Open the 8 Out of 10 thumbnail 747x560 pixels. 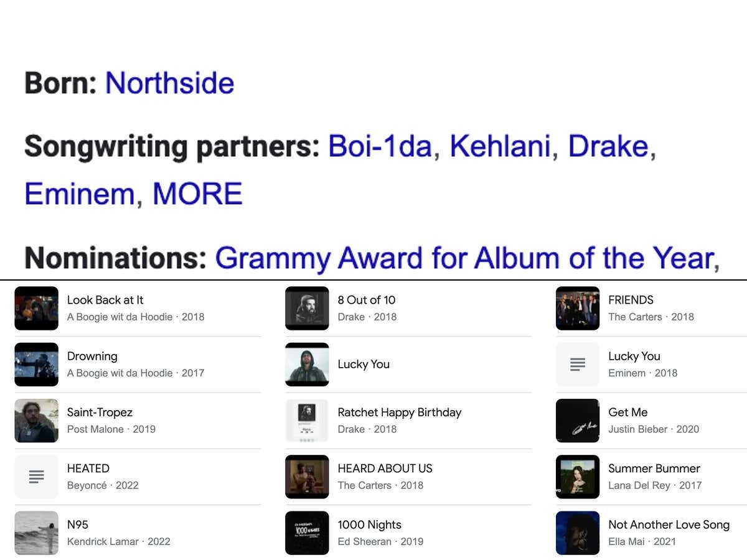click(x=307, y=308)
